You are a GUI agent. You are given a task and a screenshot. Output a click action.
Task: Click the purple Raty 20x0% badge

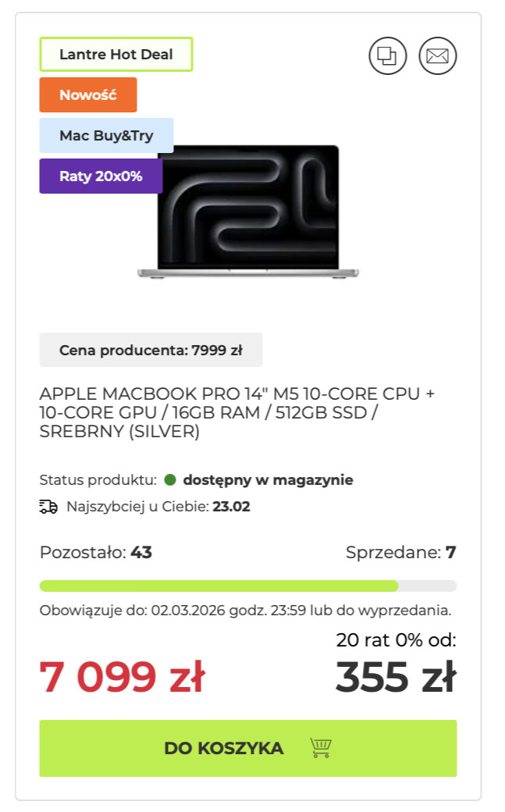click(x=101, y=176)
